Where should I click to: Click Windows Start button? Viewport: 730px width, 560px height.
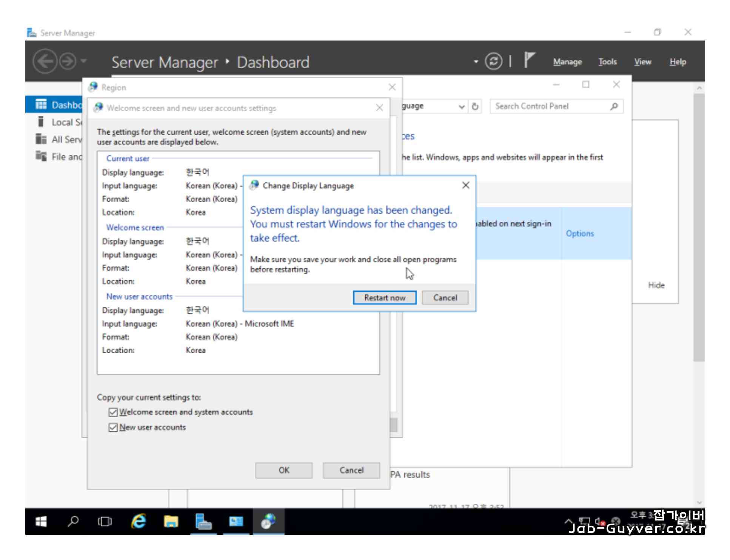click(41, 522)
